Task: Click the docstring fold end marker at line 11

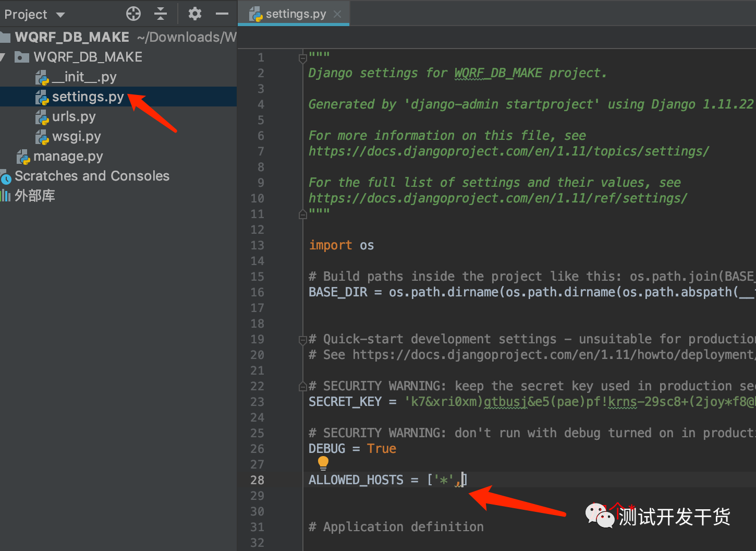Action: click(x=303, y=214)
